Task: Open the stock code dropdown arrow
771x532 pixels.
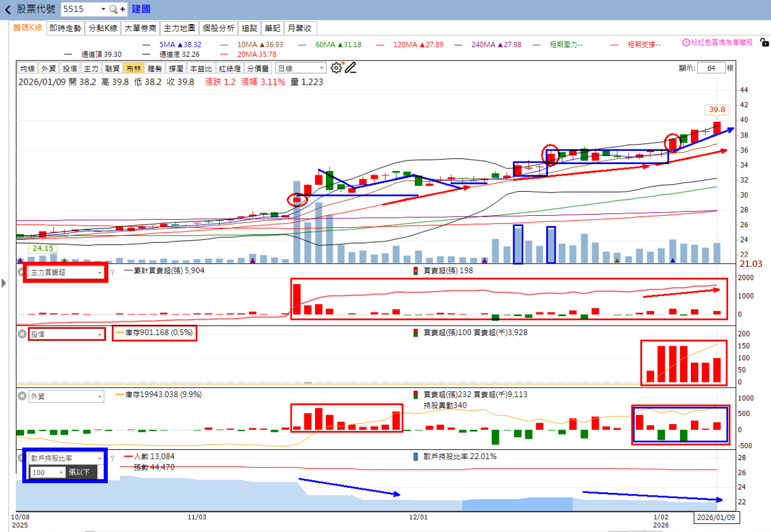Action: tap(103, 9)
